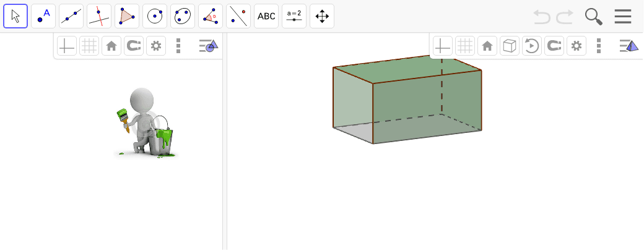The image size is (644, 251).
Task: Collapse the 2D view style bar
Action: [209, 46]
